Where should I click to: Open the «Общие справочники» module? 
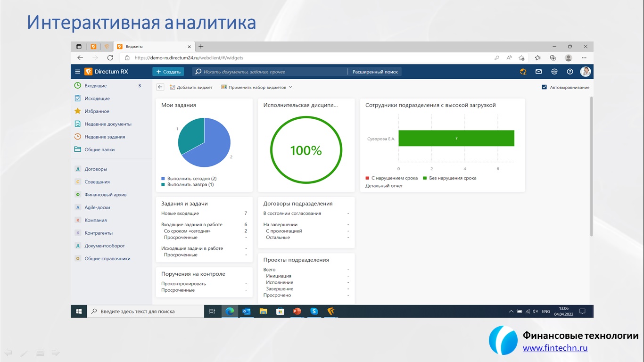[x=107, y=258]
